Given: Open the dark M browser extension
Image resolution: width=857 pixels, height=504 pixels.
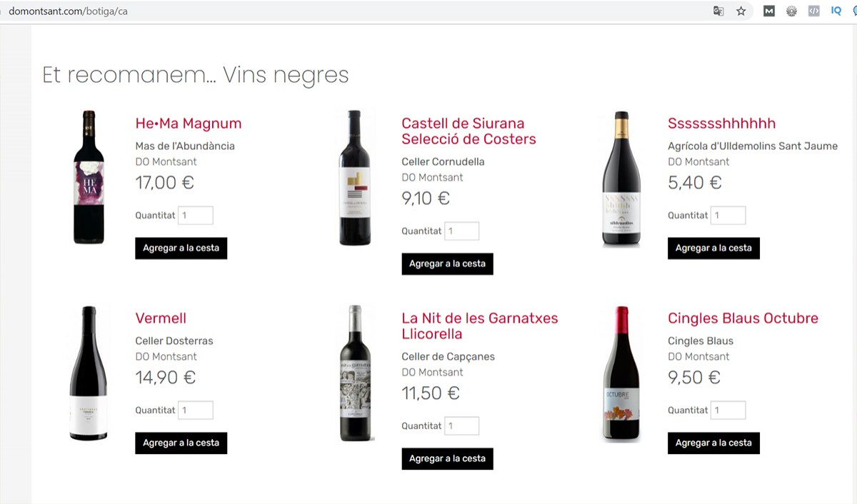Looking at the screenshot, I should coord(769,11).
